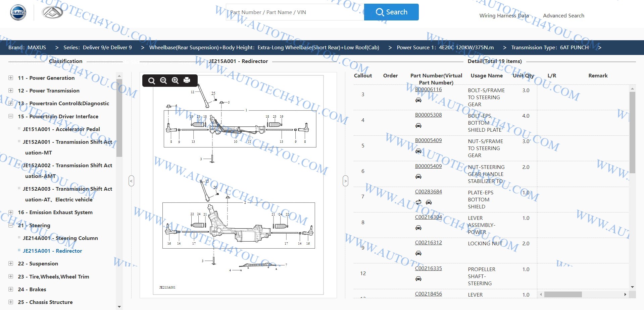This screenshot has height=310, width=644.
Task: Click the car icon under LOCKING NUT C00216312
Action: (x=418, y=253)
